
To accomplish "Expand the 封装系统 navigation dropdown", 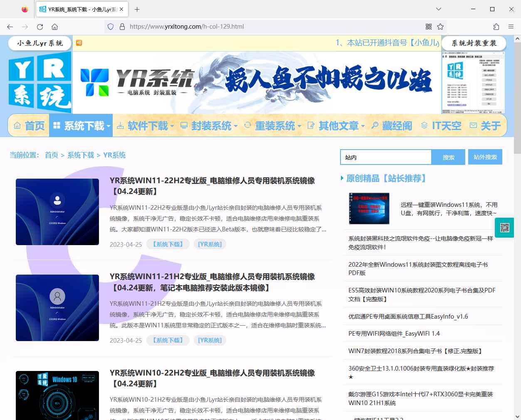I will (208, 125).
